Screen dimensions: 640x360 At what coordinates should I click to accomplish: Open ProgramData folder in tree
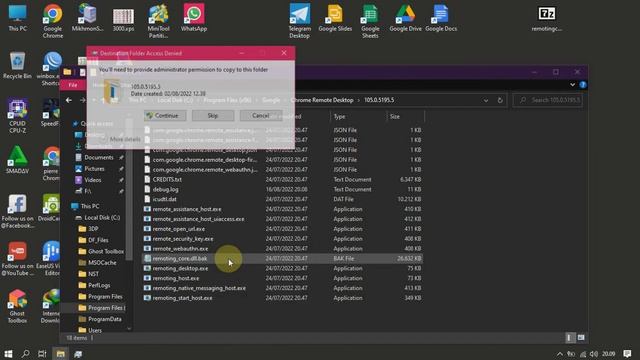point(104,319)
